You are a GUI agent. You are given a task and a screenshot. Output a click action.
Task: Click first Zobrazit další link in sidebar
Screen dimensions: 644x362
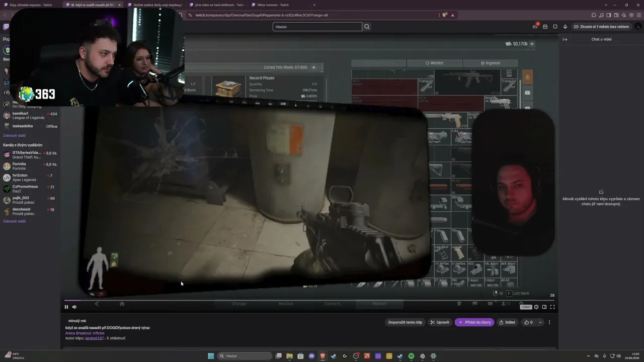pos(14,136)
